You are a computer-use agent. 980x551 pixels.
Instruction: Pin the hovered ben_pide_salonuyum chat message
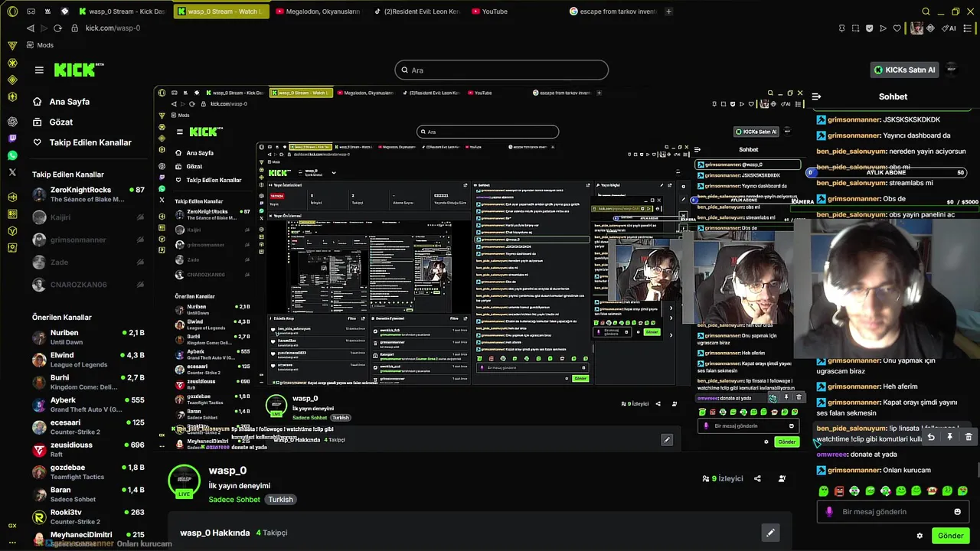949,437
